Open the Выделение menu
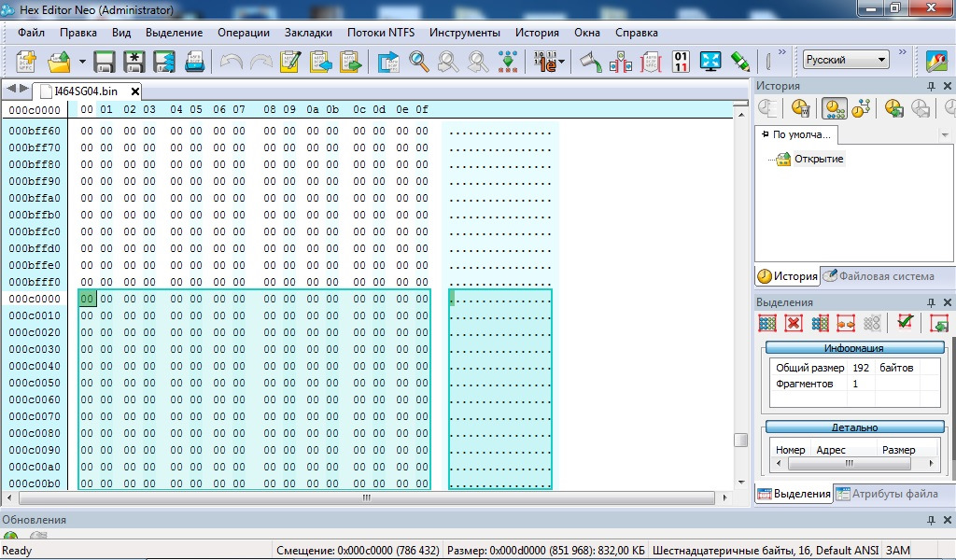This screenshot has width=956, height=560. pyautogui.click(x=174, y=33)
